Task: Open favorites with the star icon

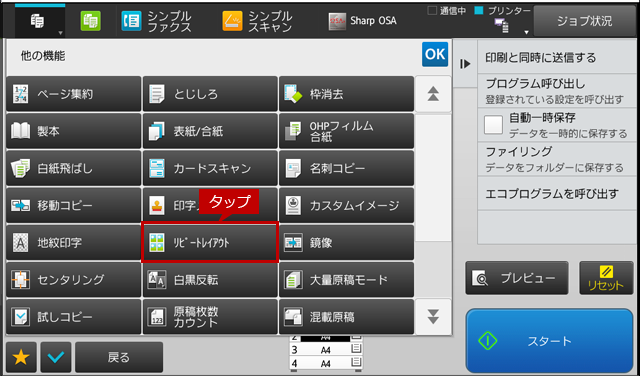Action: (x=21, y=357)
